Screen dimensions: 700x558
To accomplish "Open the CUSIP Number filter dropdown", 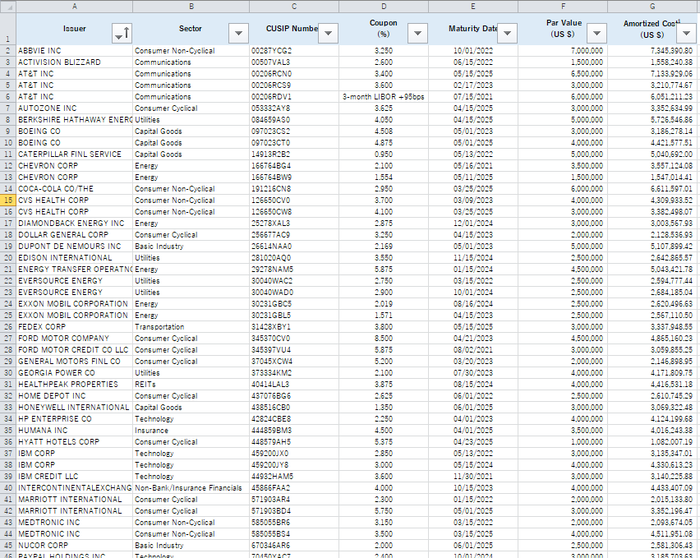I will (x=328, y=33).
